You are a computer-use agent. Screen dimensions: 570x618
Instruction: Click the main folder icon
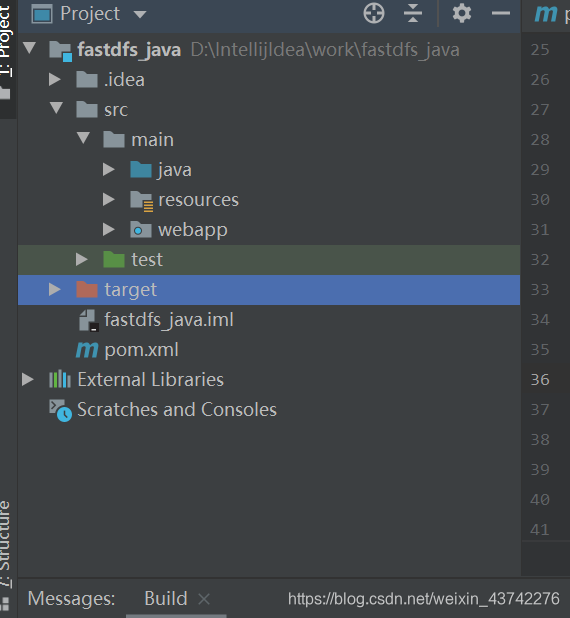click(114, 139)
